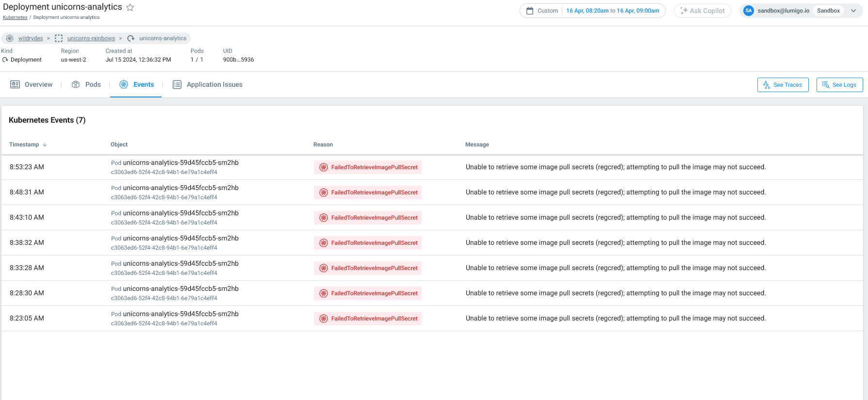Viewport: 868px width, 400px height.
Task: Click the deployment icon beside unicorns-analytics breadcrumb
Action: pos(131,38)
